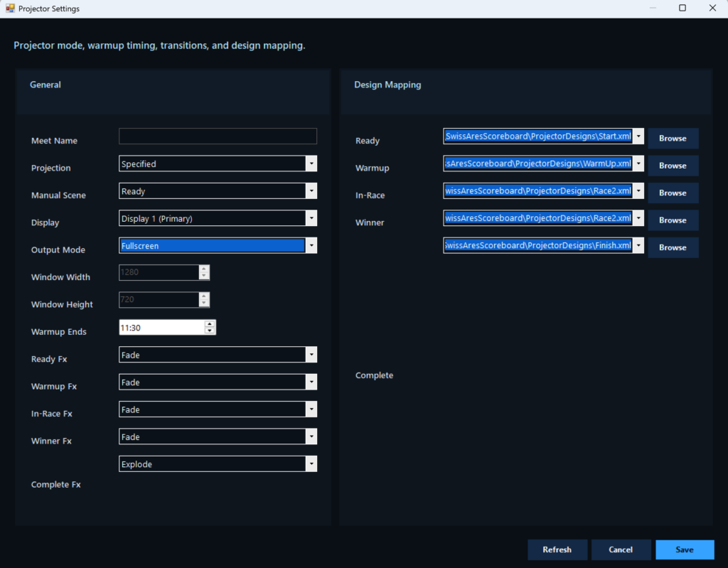
Task: Save the projector settings
Action: 685,550
